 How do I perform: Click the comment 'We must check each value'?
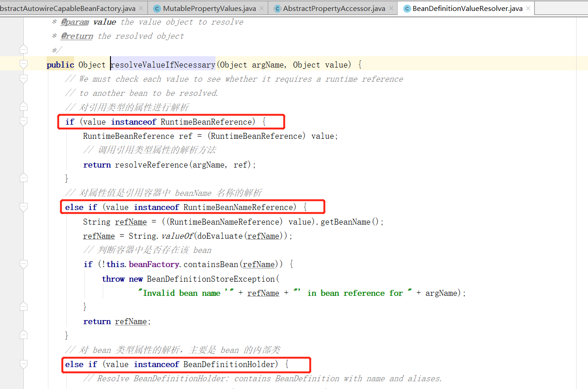pos(234,79)
